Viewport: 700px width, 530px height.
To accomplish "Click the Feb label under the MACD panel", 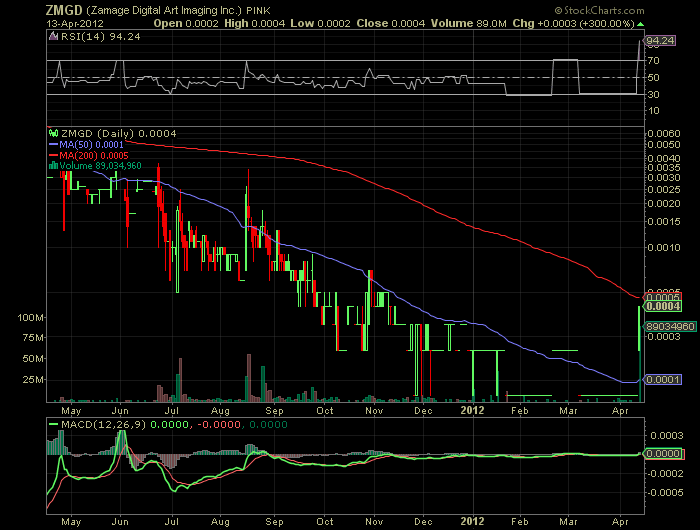I will [x=520, y=522].
